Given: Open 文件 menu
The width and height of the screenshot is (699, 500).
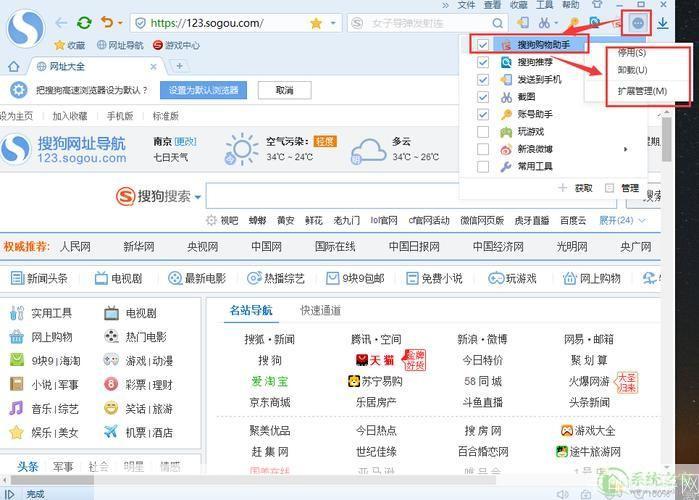Looking at the screenshot, I should pyautogui.click(x=466, y=5).
